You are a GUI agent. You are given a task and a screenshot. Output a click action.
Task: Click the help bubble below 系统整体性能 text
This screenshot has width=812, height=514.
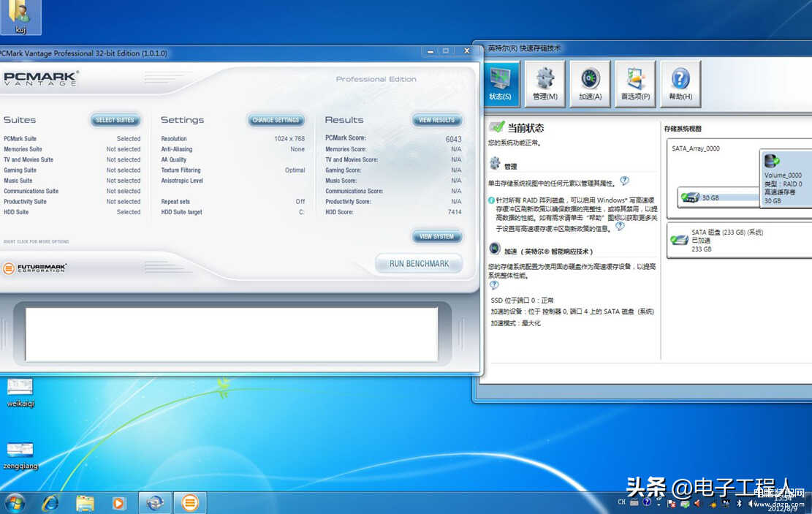(x=494, y=285)
